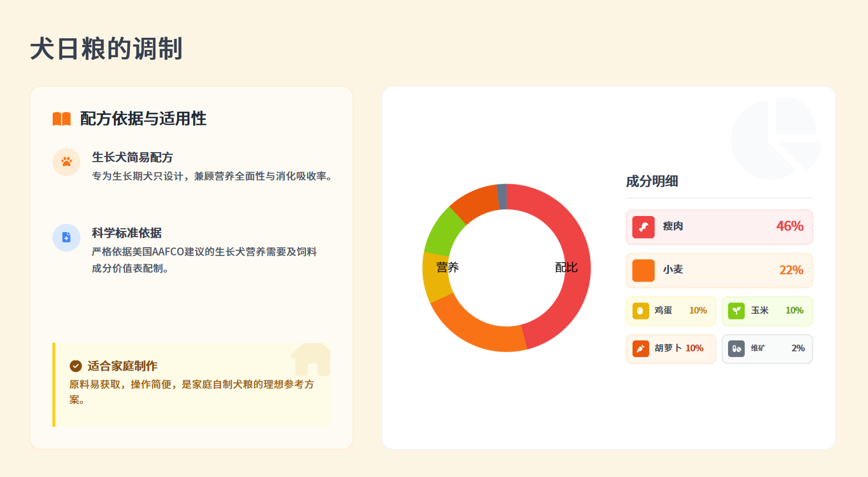Click the green 玉米 sprout icon
The image size is (868, 477).
point(736,311)
